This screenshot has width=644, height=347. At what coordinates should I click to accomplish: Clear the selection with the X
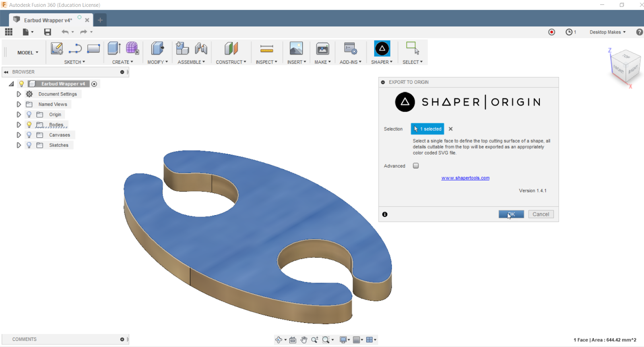click(451, 129)
